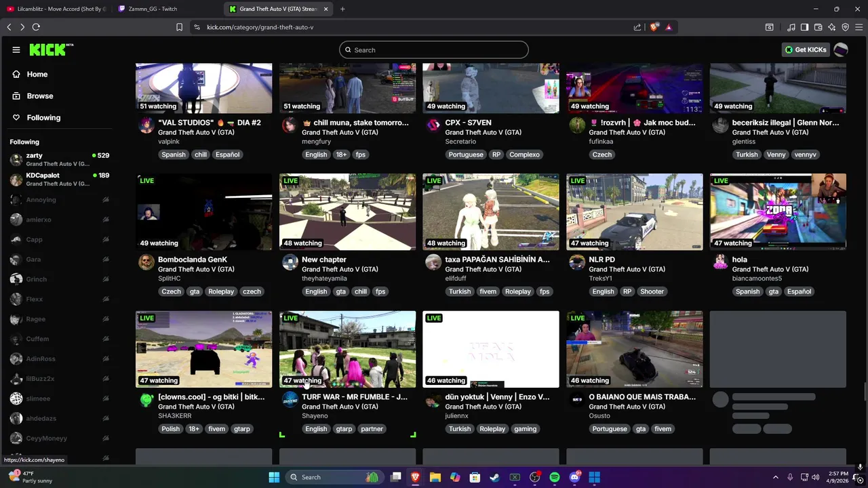Click the share page icon in address bar
Viewport: 868px width, 488px height.
pos(637,27)
